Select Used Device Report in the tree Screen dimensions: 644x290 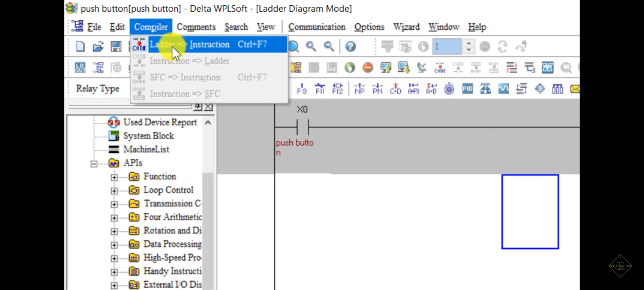click(x=160, y=122)
